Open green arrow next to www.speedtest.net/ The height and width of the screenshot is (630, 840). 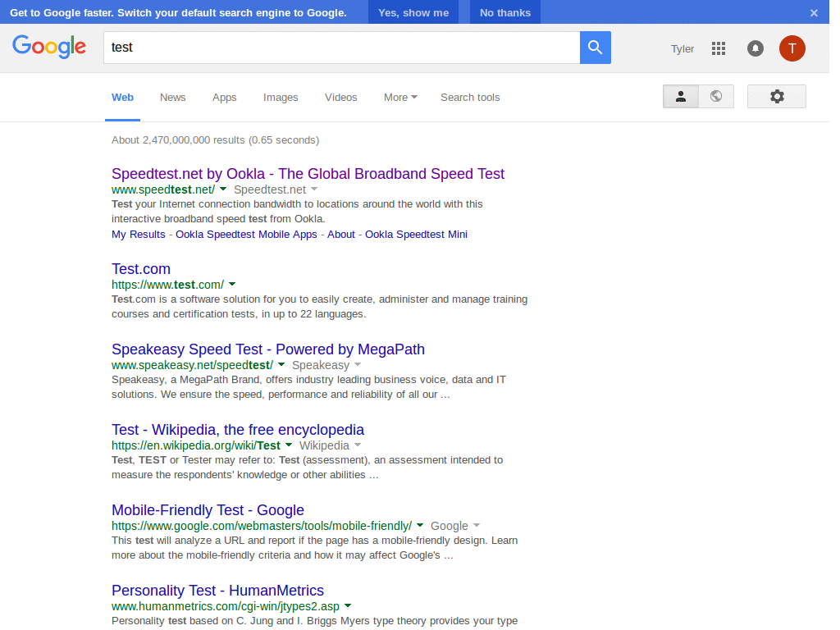click(223, 189)
